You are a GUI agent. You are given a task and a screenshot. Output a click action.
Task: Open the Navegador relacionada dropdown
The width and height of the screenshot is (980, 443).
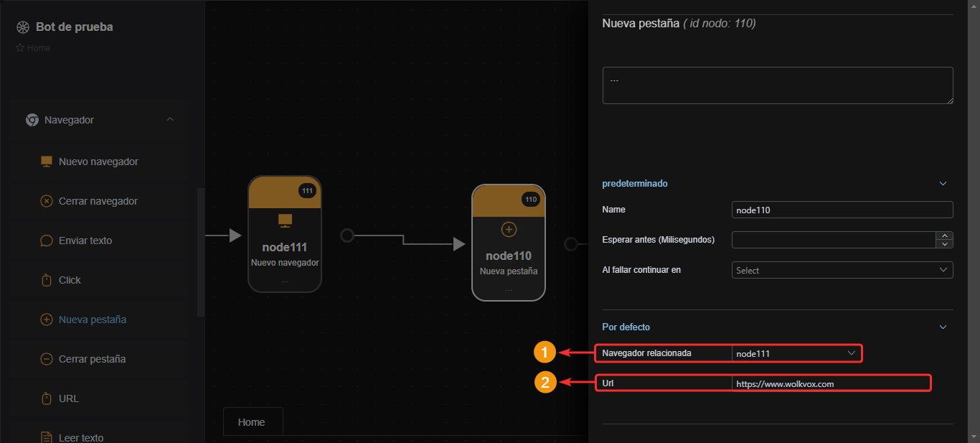coord(796,353)
